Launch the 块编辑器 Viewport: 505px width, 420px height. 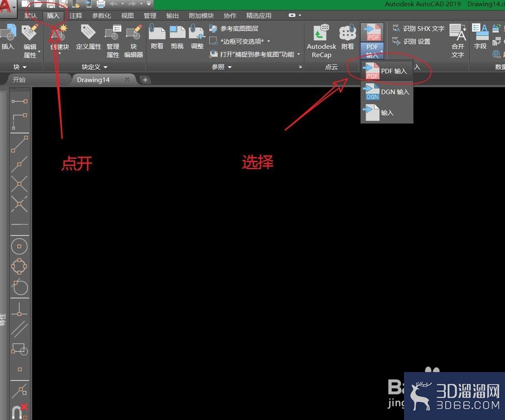pyautogui.click(x=134, y=41)
